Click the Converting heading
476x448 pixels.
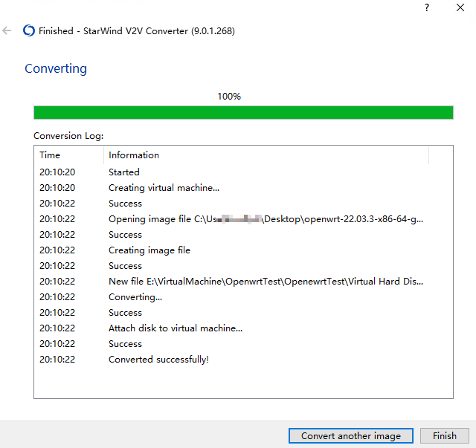coord(56,68)
